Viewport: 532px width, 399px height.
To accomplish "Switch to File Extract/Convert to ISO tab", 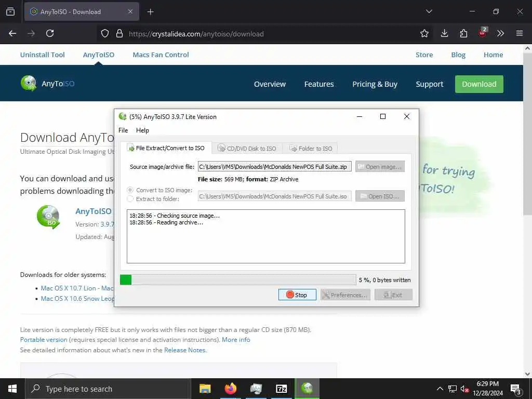I will pos(166,148).
